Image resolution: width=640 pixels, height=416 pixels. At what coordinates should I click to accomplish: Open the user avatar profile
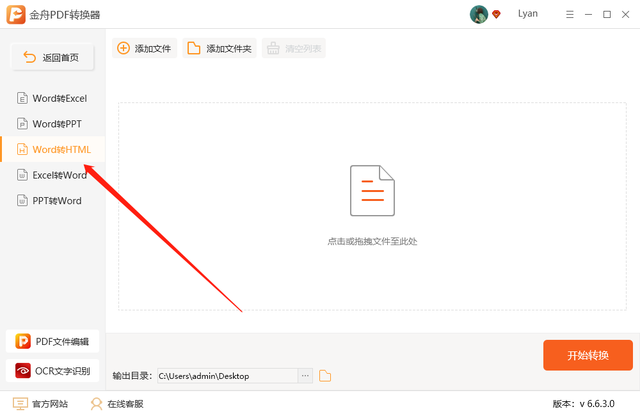tap(479, 14)
